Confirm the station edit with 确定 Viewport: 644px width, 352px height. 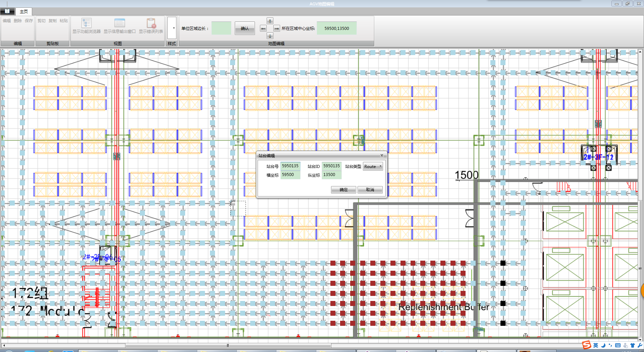(x=344, y=190)
